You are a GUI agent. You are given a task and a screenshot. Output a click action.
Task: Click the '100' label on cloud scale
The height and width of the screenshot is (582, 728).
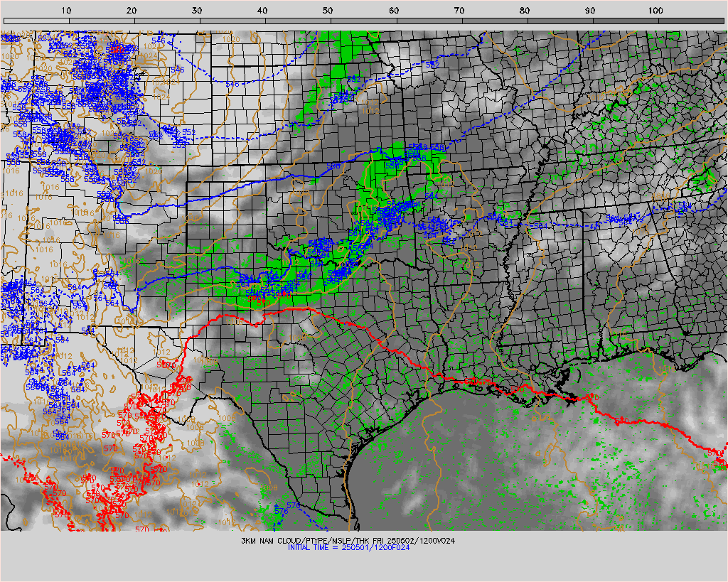[655, 11]
